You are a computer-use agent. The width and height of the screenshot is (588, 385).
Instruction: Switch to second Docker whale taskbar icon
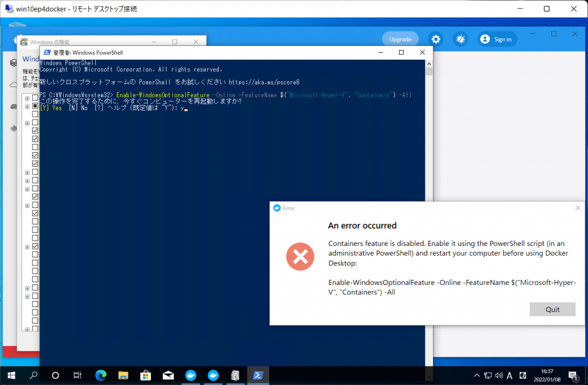click(x=213, y=375)
